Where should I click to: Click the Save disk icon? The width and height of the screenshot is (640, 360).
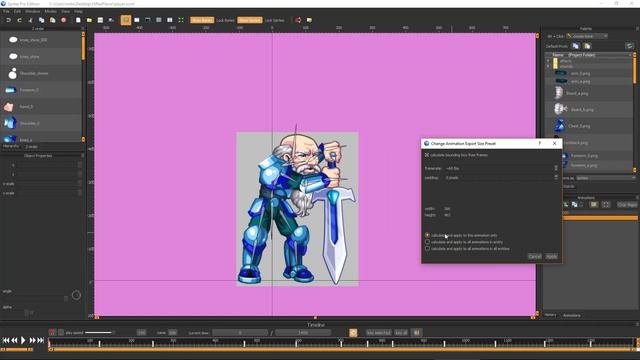[100, 20]
